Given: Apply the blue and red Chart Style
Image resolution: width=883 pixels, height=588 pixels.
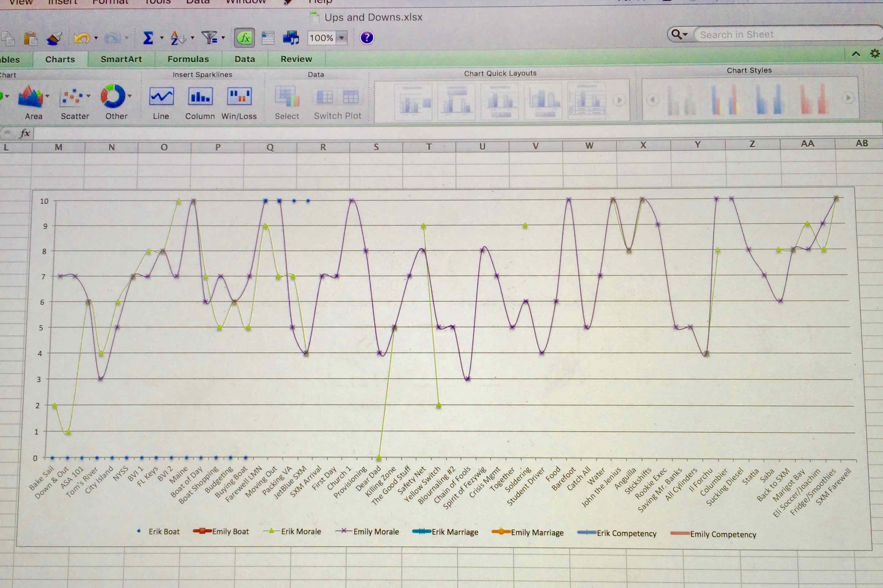Looking at the screenshot, I should 724,99.
